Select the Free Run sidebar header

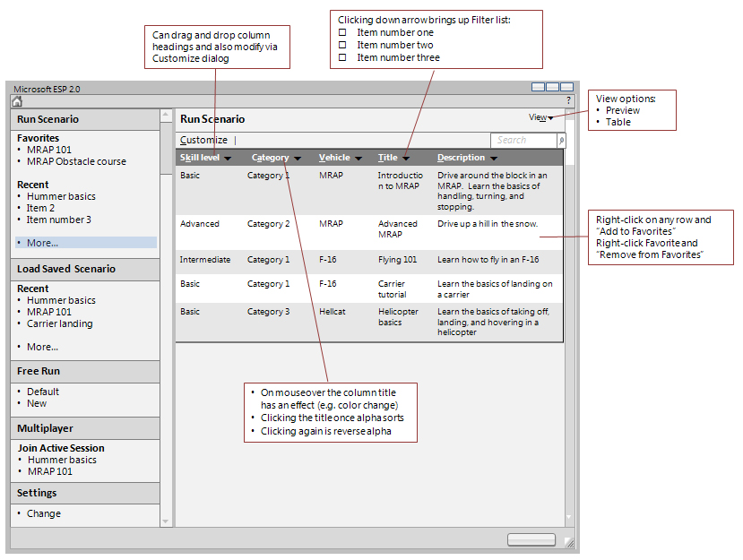coord(85,372)
